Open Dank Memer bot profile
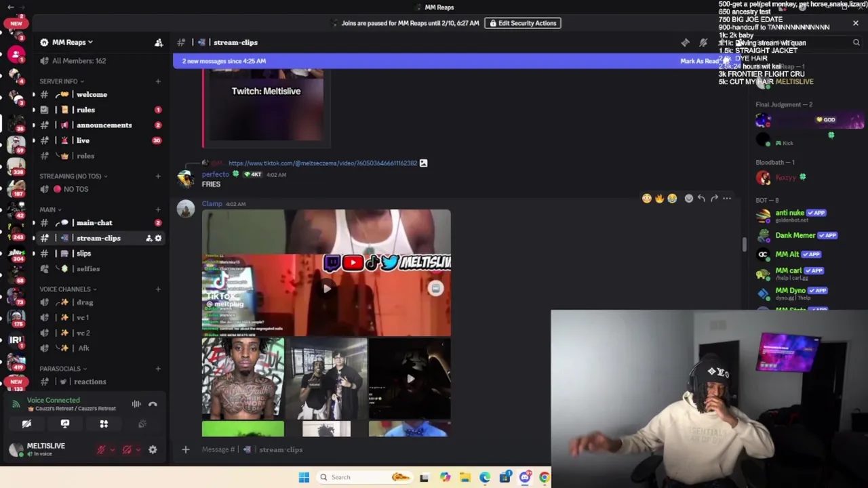868x488 pixels. (x=807, y=235)
